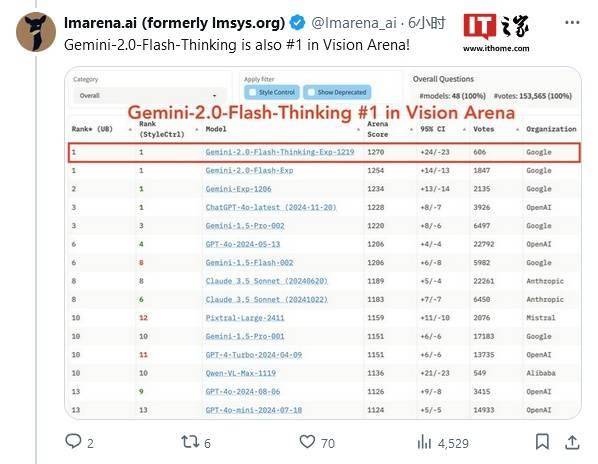Image resolution: width=598 pixels, height=464 pixels.
Task: Expand the Category Overall dropdown
Action: pyautogui.click(x=149, y=95)
